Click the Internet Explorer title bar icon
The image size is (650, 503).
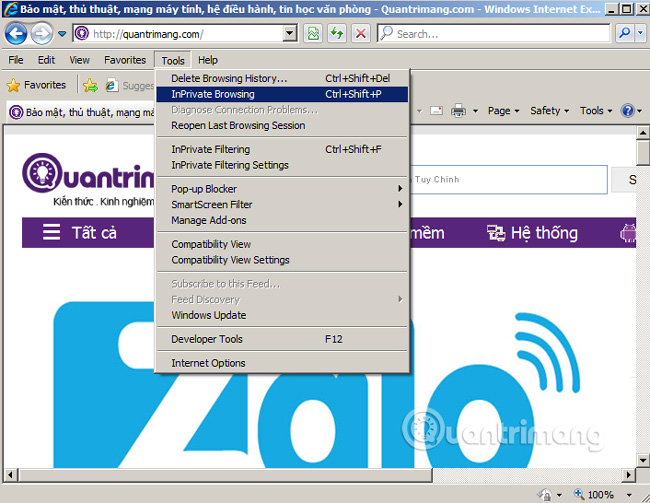(x=10, y=9)
